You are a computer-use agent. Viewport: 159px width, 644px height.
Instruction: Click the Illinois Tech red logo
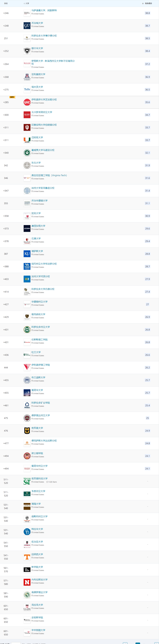[x=27, y=368]
